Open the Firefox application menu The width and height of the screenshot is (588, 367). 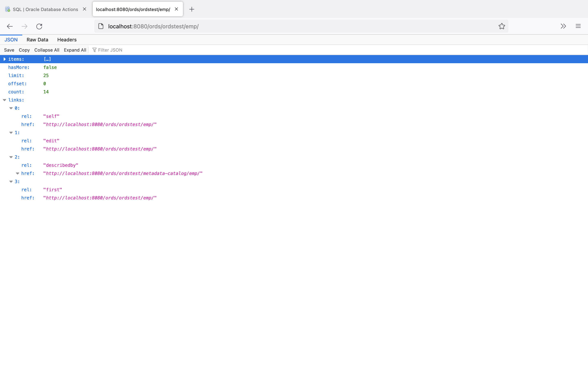(x=578, y=26)
